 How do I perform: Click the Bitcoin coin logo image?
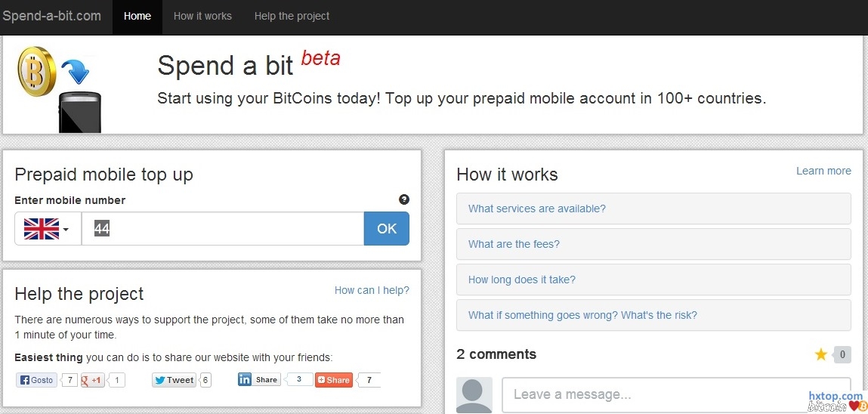(x=37, y=71)
